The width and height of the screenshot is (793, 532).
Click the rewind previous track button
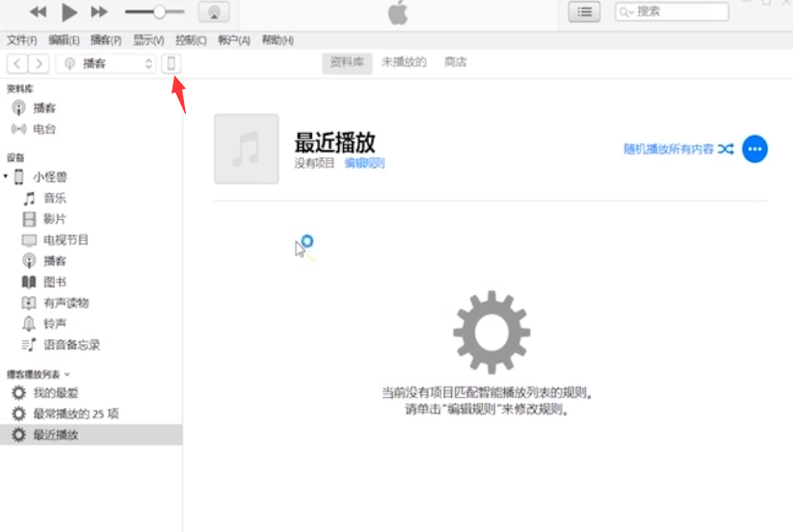pyautogui.click(x=38, y=12)
